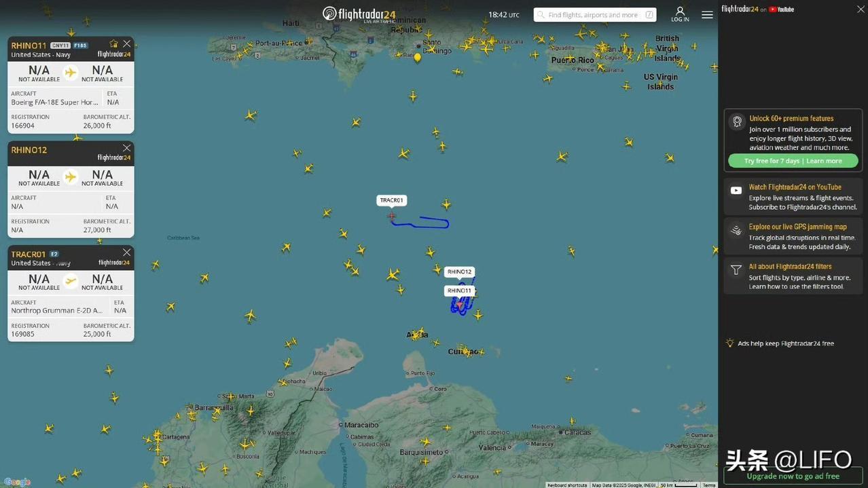The height and width of the screenshot is (488, 868).
Task: Open Explore our live GPS jamming map
Action: point(793,236)
